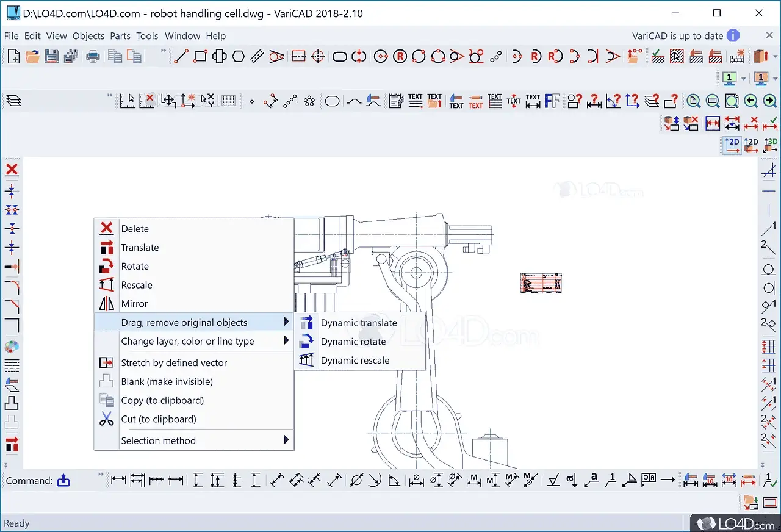Expand Change layer, color or line type
The image size is (781, 532).
click(194, 341)
